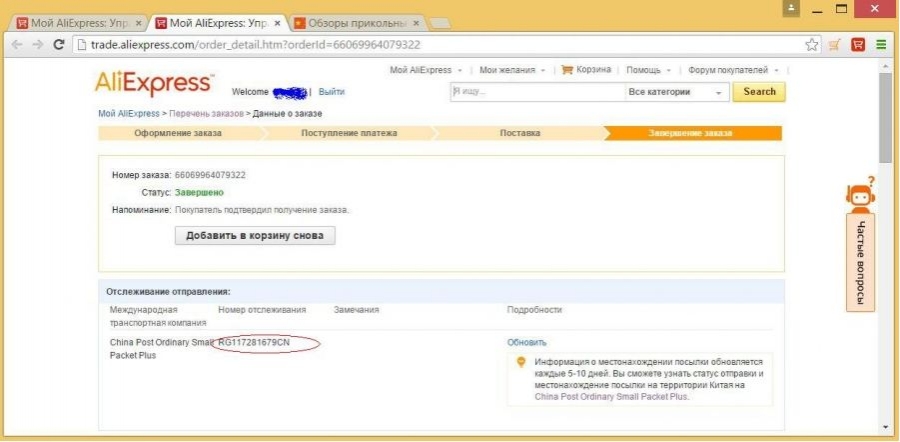Go back with the browser back arrow
The height and width of the screenshot is (442, 900).
[17, 45]
